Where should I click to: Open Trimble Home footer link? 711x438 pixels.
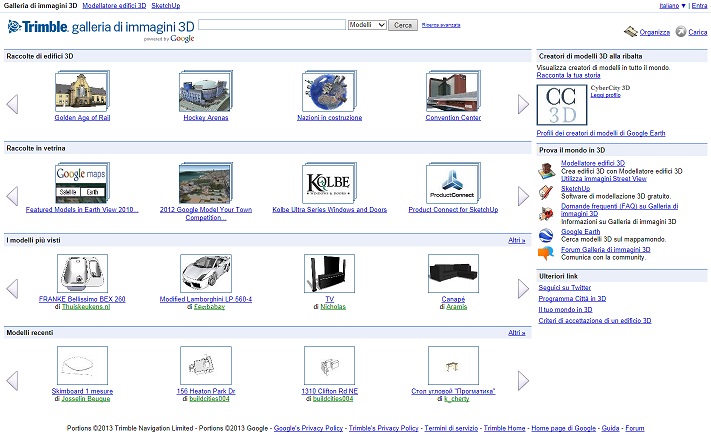coord(504,428)
